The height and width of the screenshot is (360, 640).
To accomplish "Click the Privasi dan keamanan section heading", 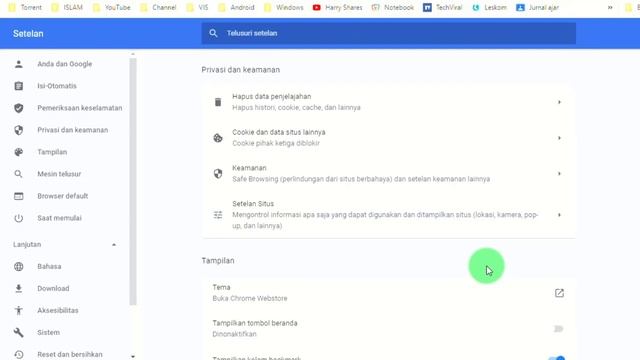I will [x=240, y=70].
